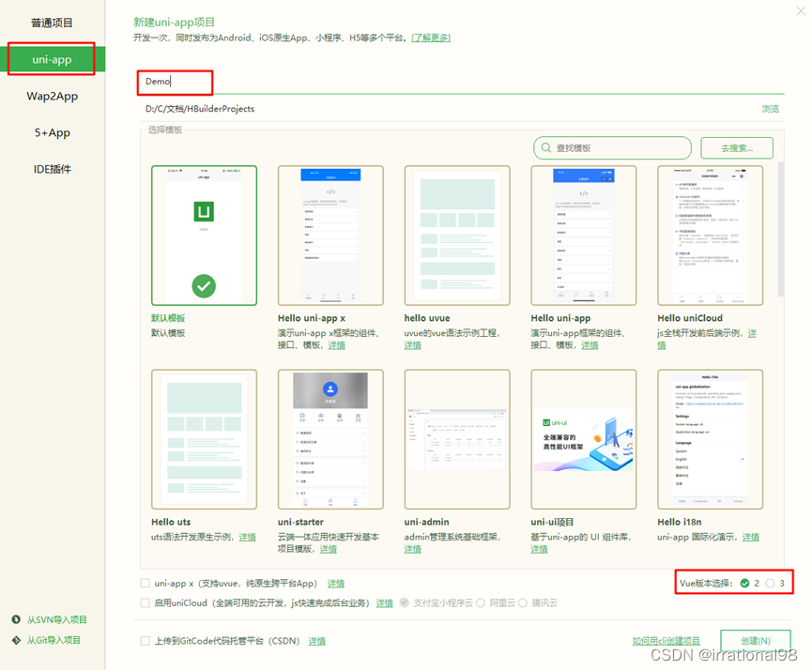Open 详情 link under uni-admin

(x=413, y=549)
